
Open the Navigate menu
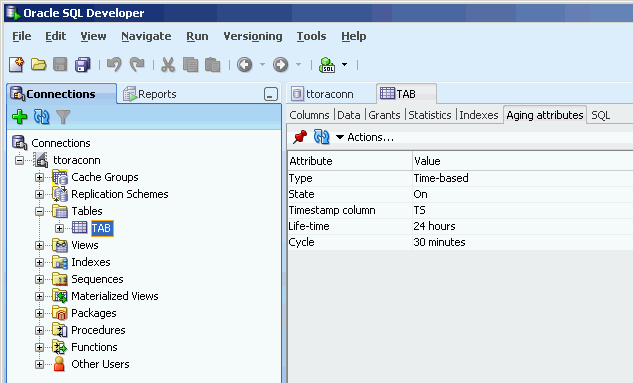coord(146,36)
